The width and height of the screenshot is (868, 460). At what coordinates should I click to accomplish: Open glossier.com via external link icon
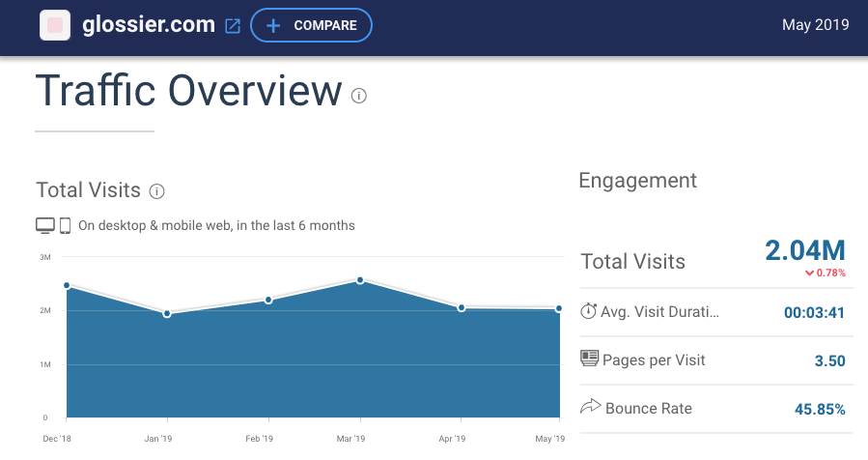(x=233, y=25)
